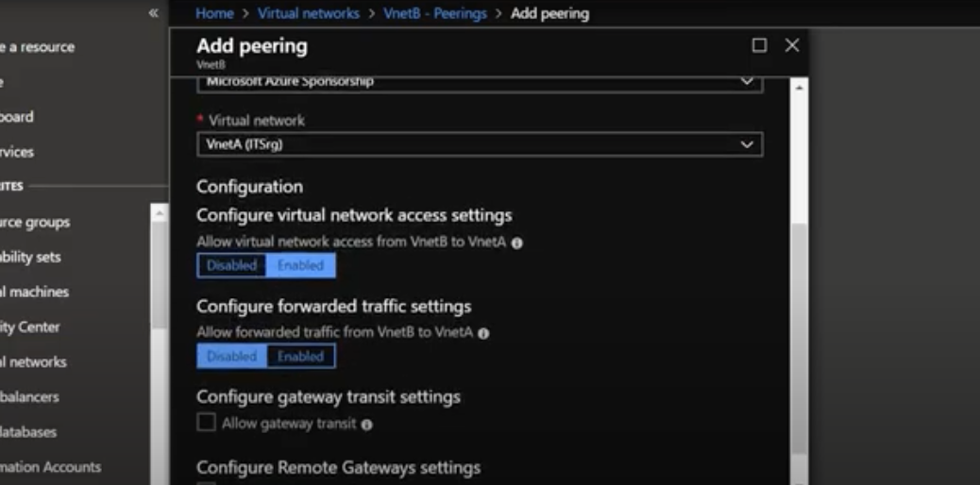
Task: Set virtual network access to Enabled
Action: coord(300,265)
